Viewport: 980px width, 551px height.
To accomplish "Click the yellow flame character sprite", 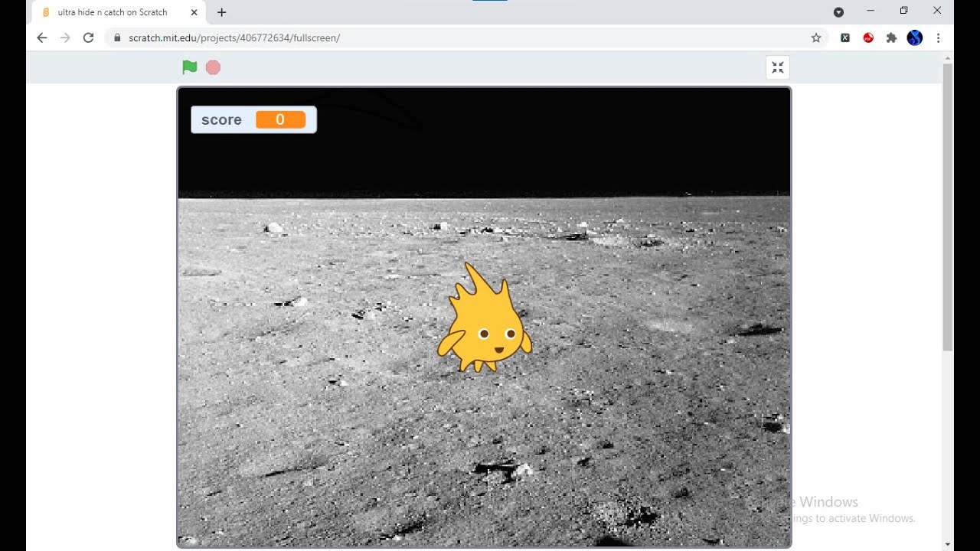I will tap(485, 319).
